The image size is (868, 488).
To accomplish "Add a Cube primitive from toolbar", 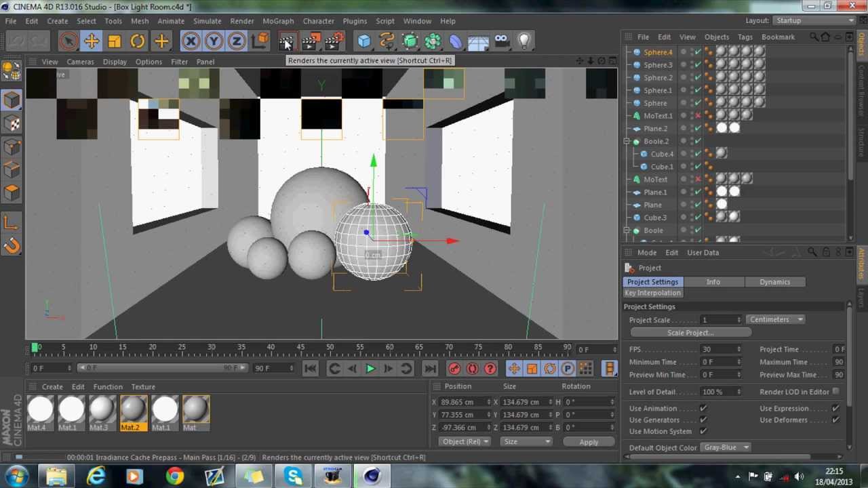I will 364,41.
